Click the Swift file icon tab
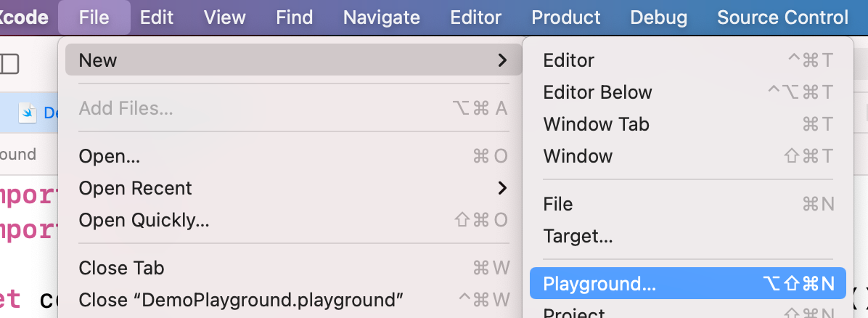The width and height of the screenshot is (868, 318). point(28,113)
